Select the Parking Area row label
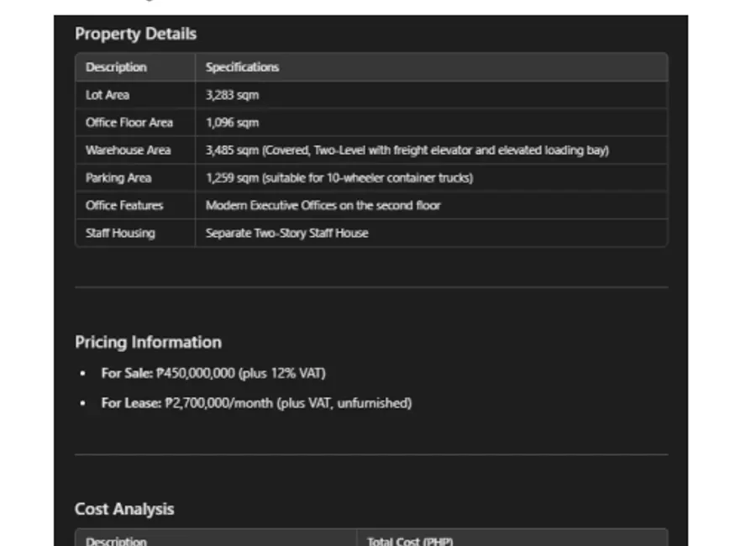This screenshot has width=756, height=546. (x=118, y=178)
